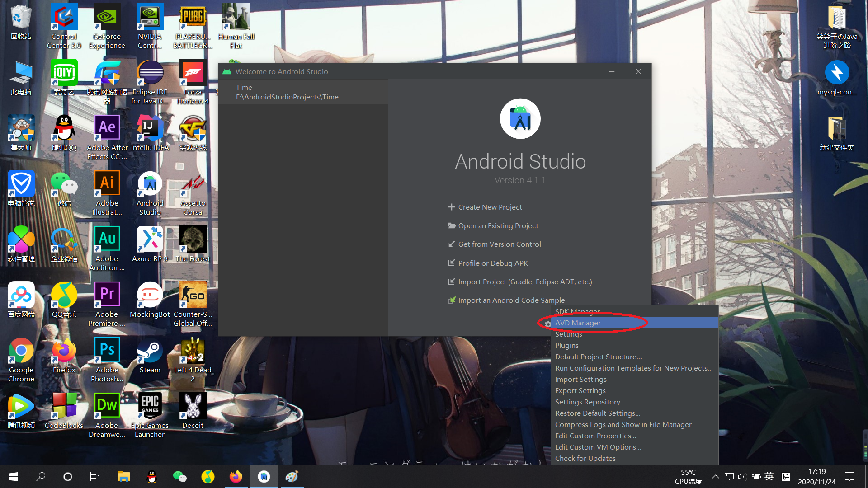Click Open an Existing Project
Viewport: 868px width, 488px height.
498,225
